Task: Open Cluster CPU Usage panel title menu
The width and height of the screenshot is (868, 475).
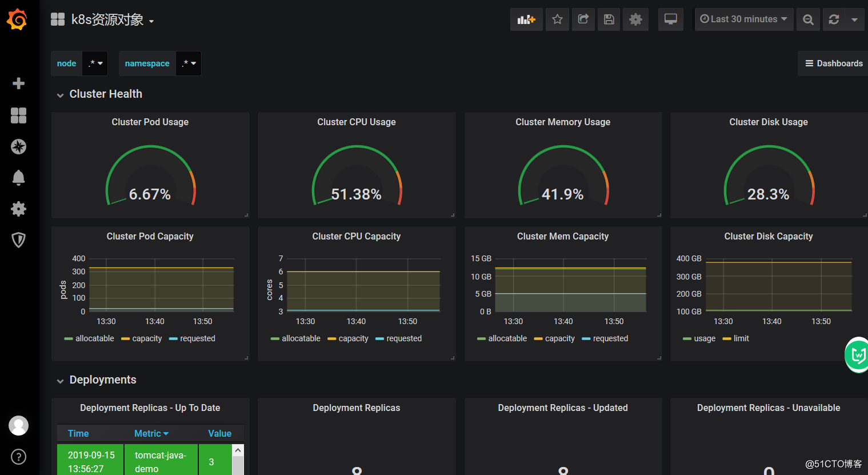Action: point(357,122)
